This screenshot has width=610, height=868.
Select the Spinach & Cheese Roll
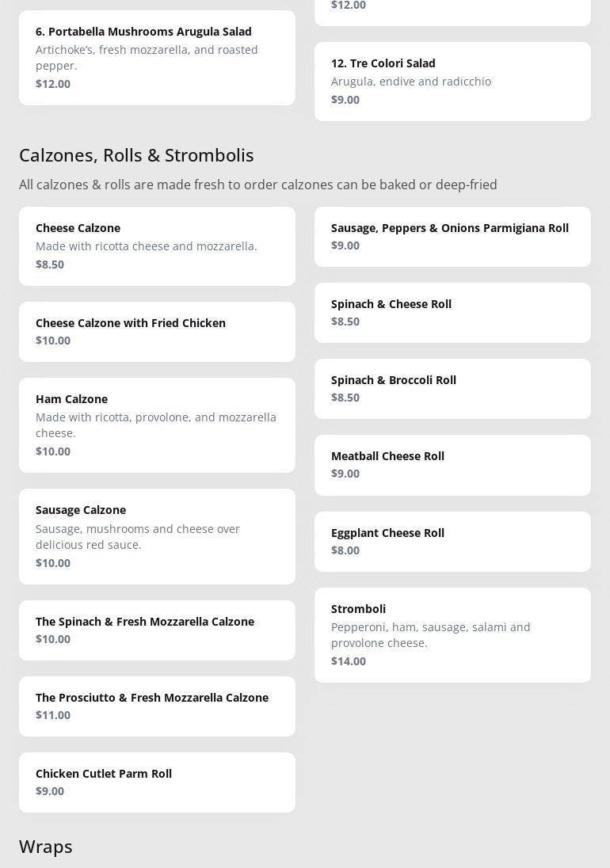(452, 312)
